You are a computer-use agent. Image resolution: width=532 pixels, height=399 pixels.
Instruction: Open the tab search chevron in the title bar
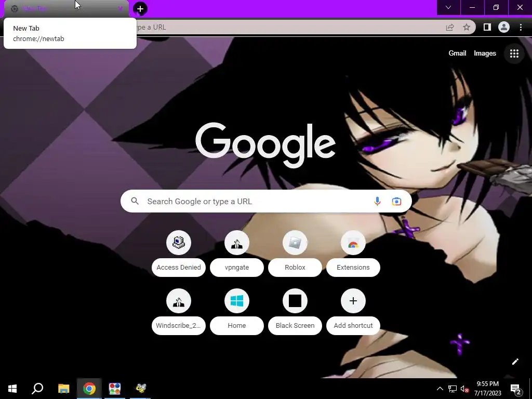tap(448, 7)
